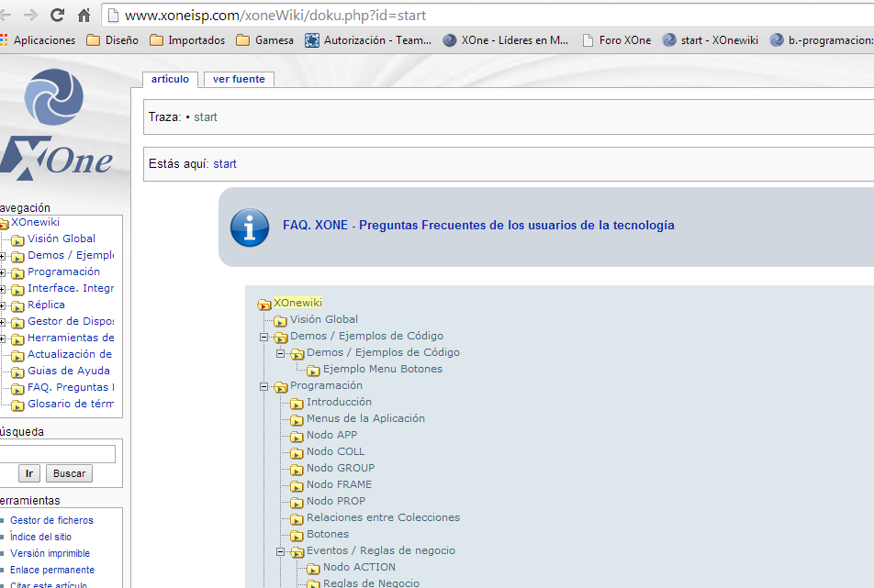Open start - XOnewiki bookmark

[x=711, y=40]
